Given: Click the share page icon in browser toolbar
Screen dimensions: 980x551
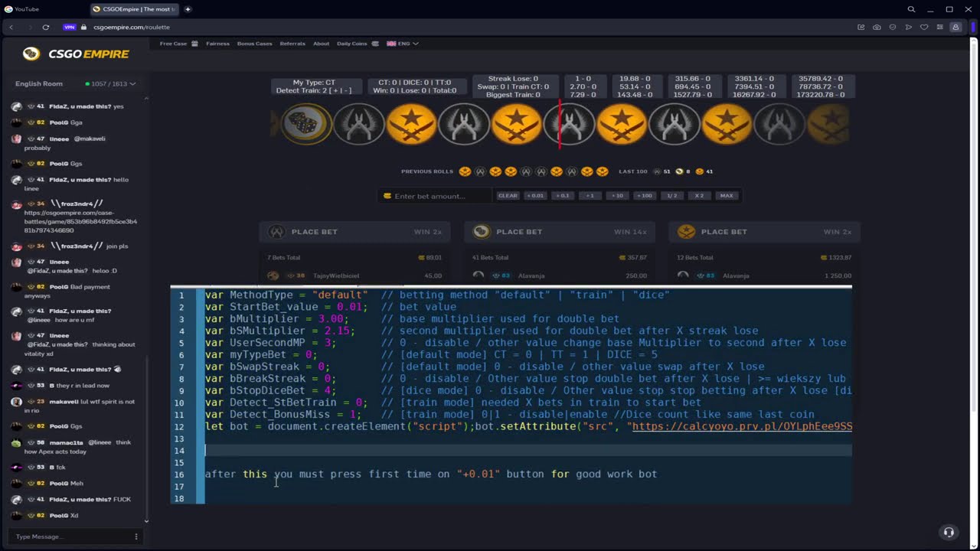Looking at the screenshot, I should click(x=861, y=27).
